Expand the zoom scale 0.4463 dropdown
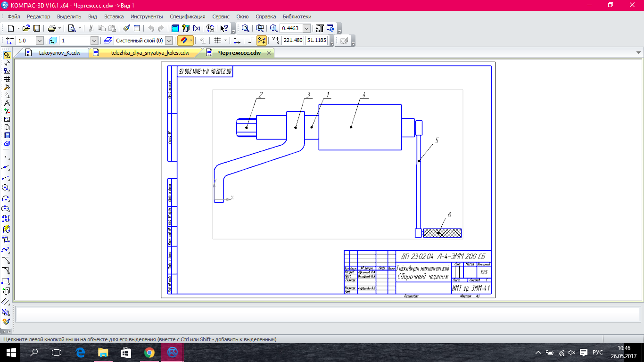Image resolution: width=644 pixels, height=362 pixels. point(306,28)
